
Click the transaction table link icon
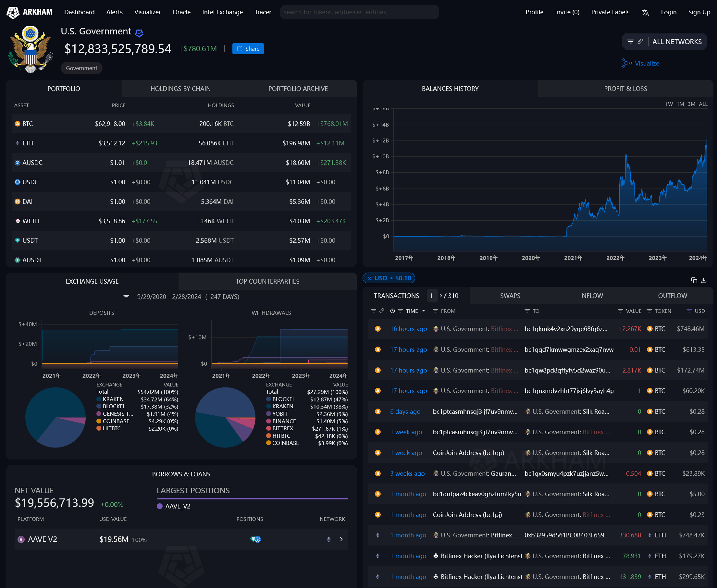[x=381, y=311]
